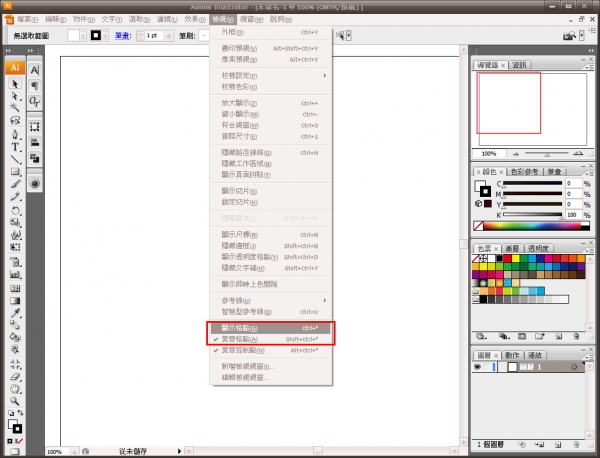600x458 pixels.
Task: Select the Hand tool
Action: click(x=15, y=389)
